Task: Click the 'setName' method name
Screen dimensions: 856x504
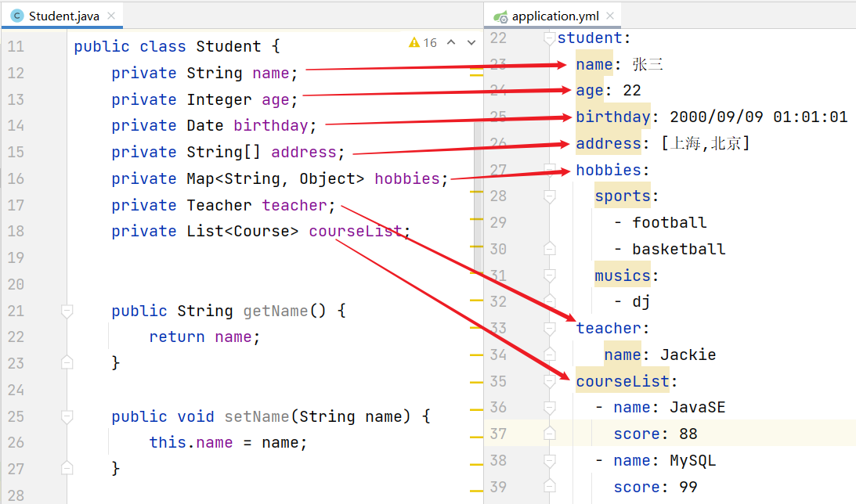Action: [257, 416]
